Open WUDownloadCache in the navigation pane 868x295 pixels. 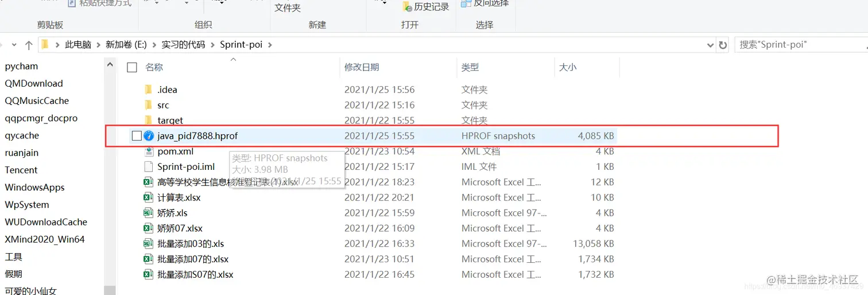click(x=46, y=222)
